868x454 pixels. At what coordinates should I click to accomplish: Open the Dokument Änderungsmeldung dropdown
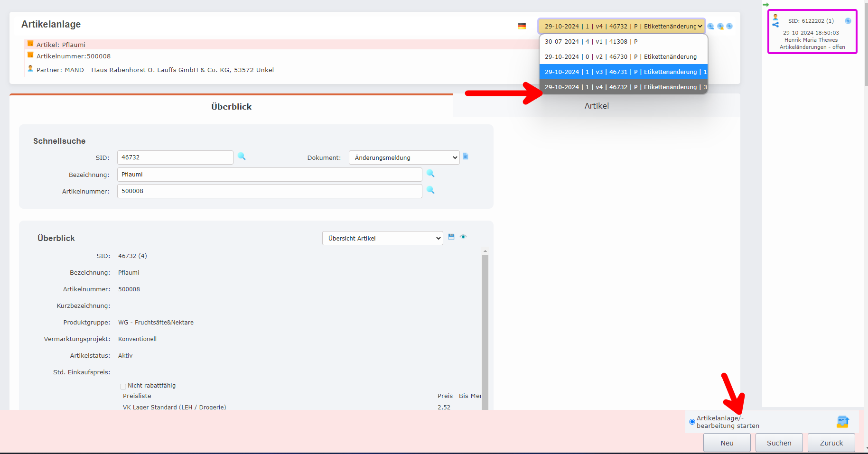[x=404, y=158]
